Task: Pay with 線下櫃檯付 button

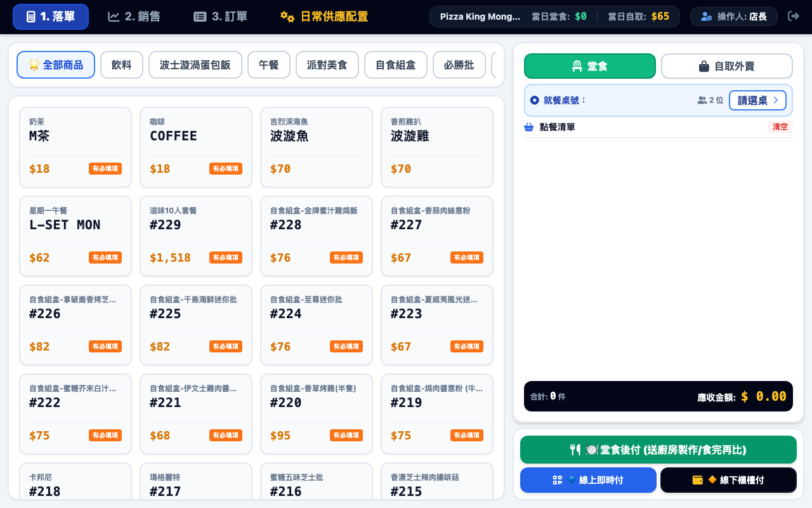Action: [728, 480]
